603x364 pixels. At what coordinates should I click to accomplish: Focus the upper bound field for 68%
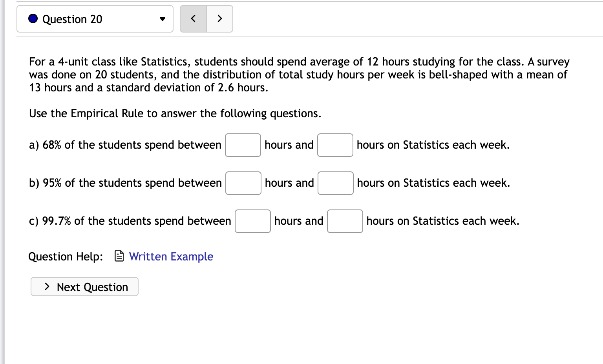click(x=335, y=145)
